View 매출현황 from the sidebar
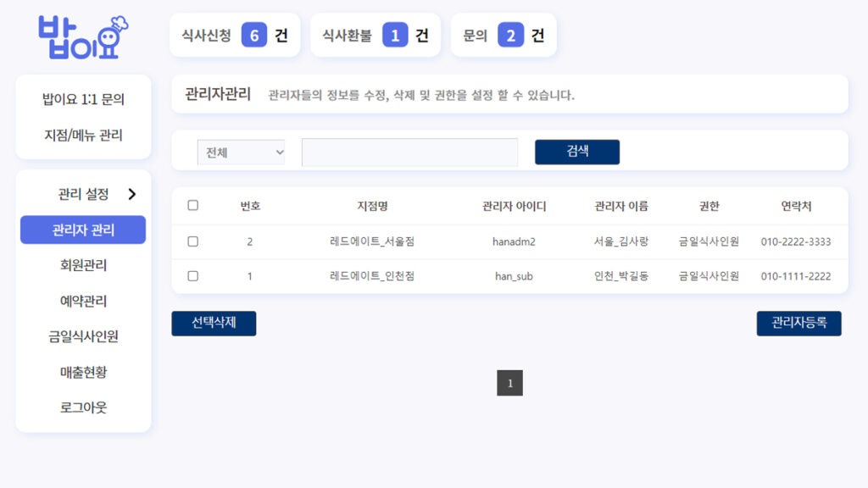 click(83, 372)
